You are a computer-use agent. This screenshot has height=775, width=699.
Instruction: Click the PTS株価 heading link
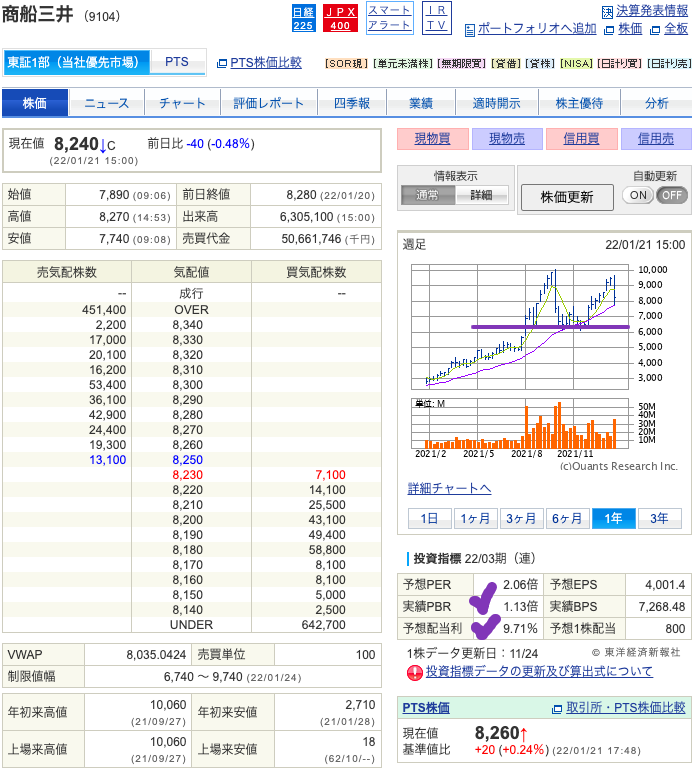tap(426, 708)
